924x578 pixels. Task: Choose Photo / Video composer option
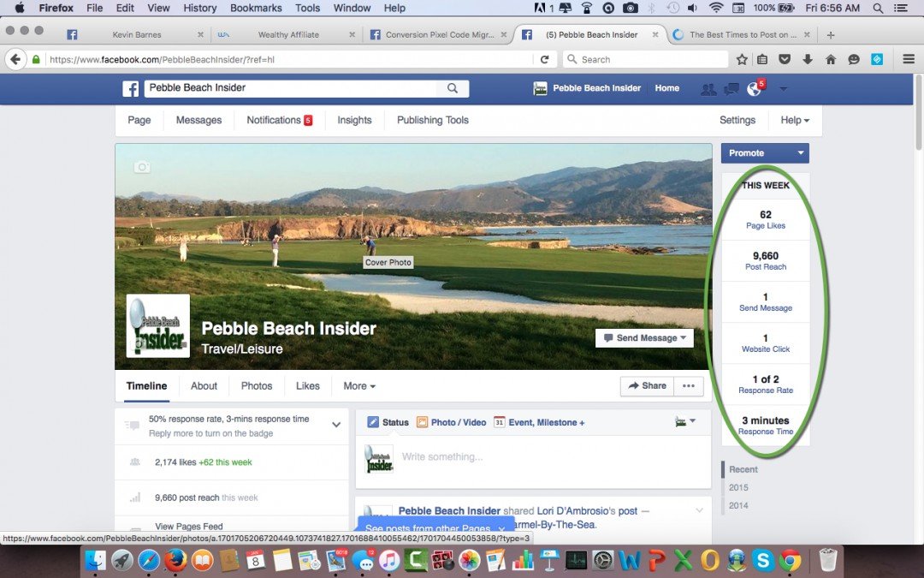coord(452,422)
